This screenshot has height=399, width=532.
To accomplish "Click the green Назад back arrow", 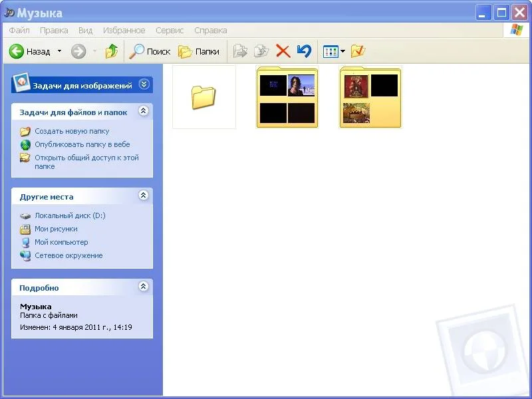I will [x=17, y=51].
